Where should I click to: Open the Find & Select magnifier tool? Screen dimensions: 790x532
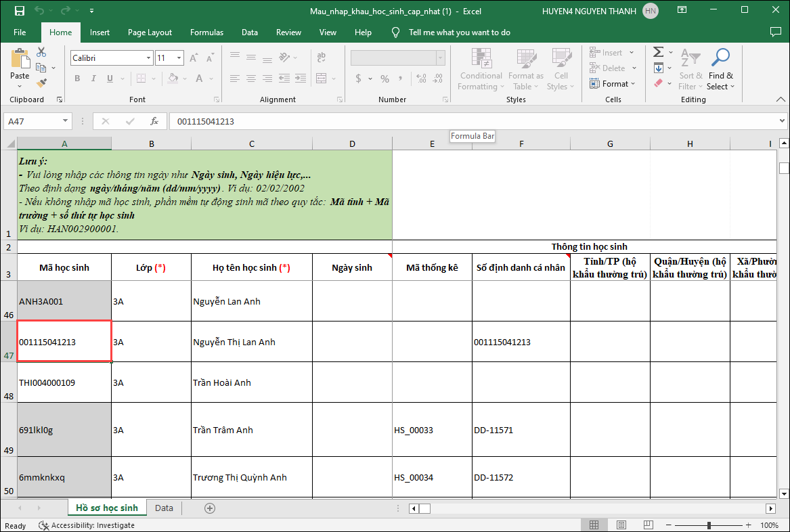tap(720, 69)
